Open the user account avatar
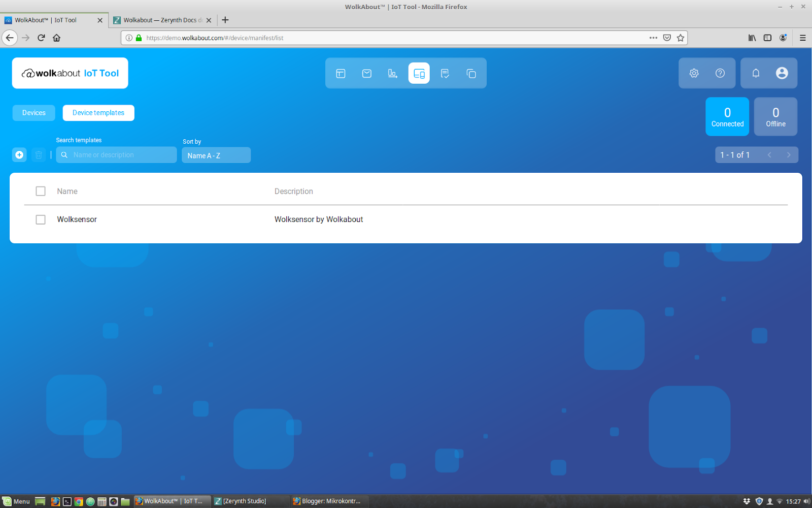This screenshot has height=508, width=812. 782,73
